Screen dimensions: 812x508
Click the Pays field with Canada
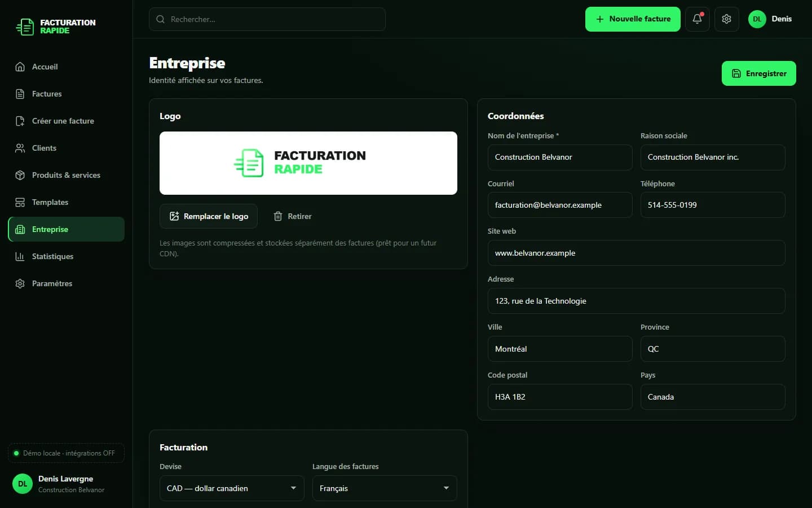tap(713, 397)
